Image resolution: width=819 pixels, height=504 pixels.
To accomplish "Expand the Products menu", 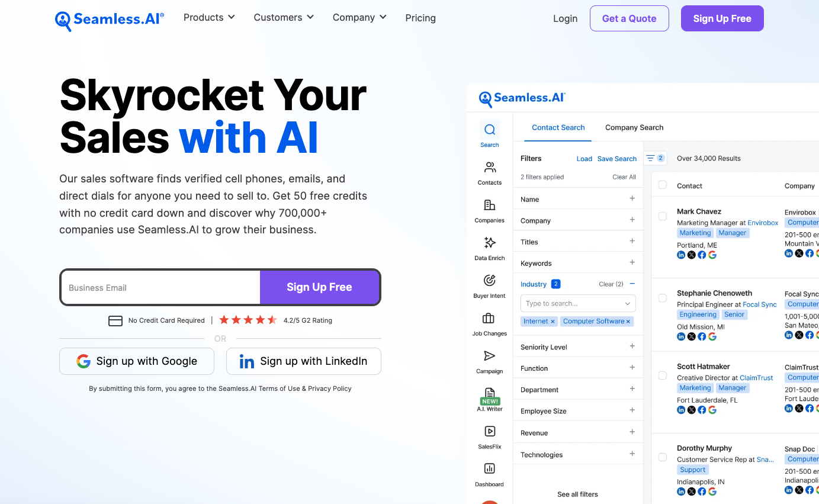I will click(209, 17).
